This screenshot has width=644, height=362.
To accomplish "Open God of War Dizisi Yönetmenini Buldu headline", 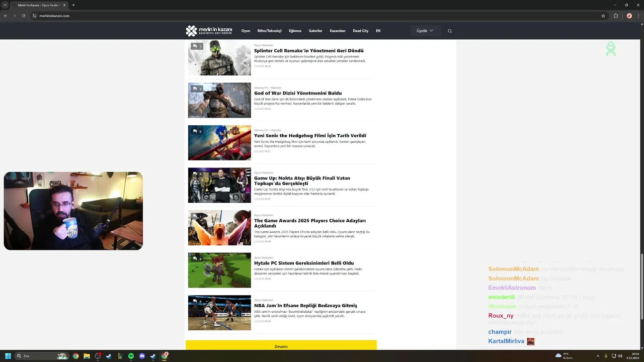I will tap(298, 93).
